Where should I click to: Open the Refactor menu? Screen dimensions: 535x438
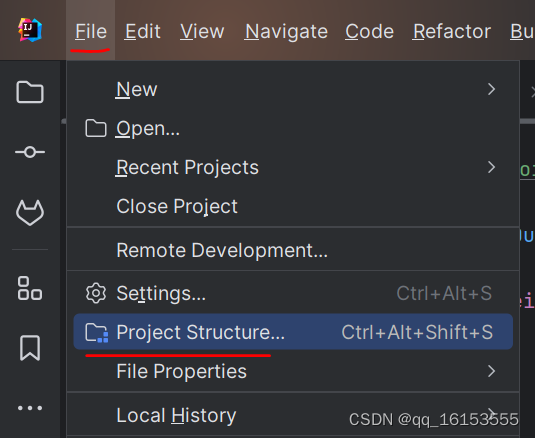tap(452, 31)
